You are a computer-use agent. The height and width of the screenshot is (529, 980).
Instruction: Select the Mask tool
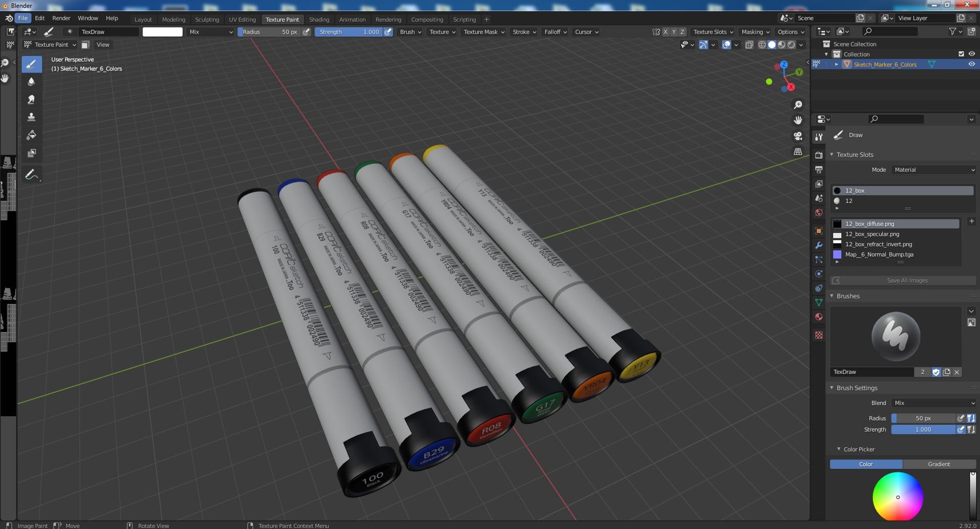[32, 153]
